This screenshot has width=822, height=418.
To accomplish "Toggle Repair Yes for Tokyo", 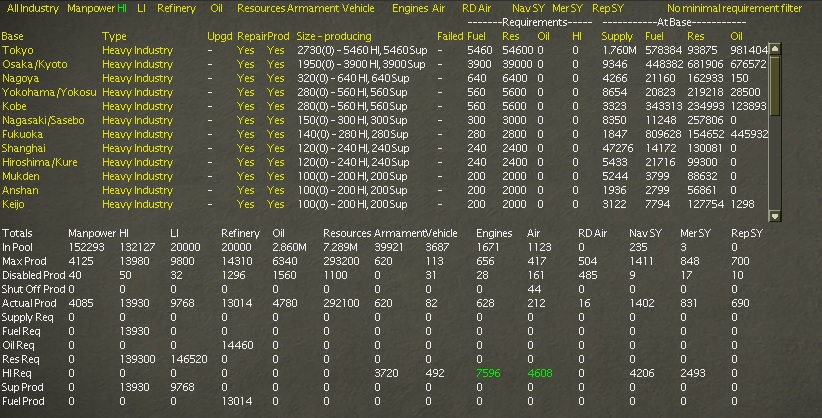I will click(245, 50).
